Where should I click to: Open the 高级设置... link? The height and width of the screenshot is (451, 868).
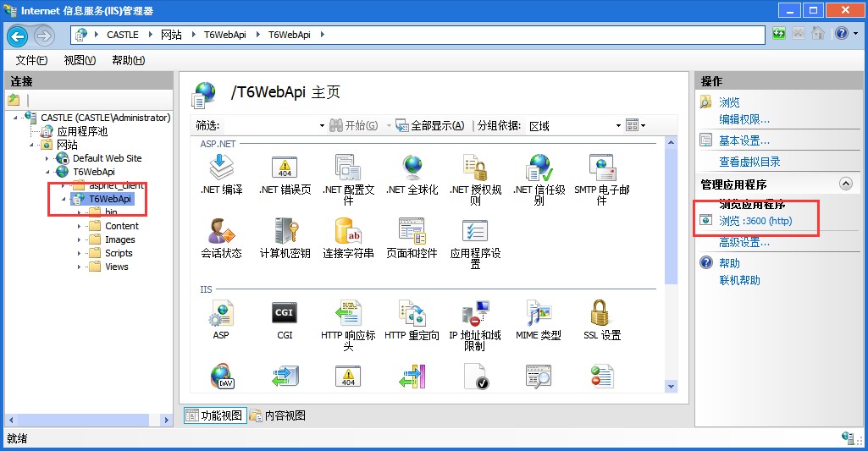pos(744,242)
